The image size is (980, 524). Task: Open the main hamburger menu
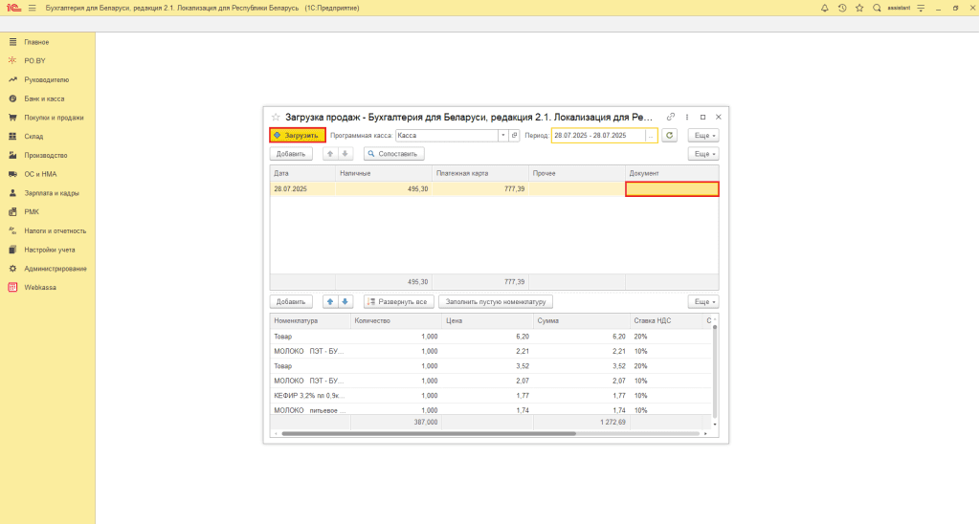pyautogui.click(x=32, y=8)
